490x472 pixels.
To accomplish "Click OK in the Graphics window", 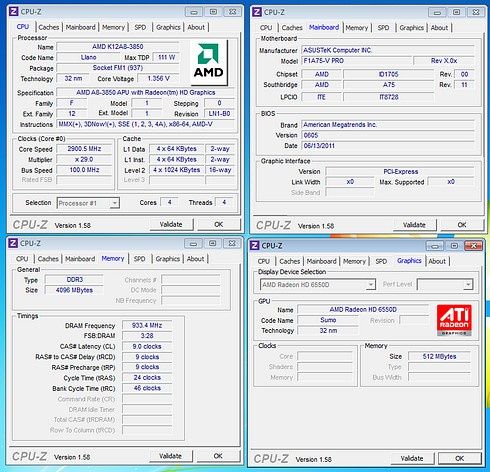I will [460, 458].
